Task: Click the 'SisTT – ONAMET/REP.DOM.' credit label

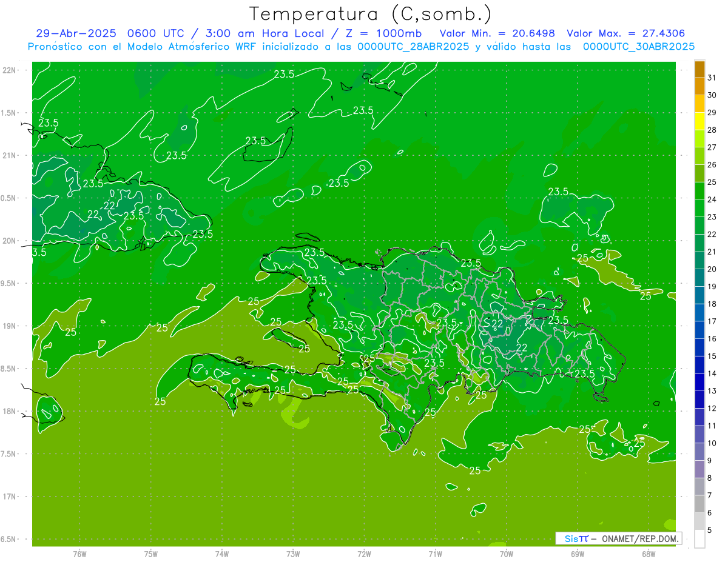Action: [x=618, y=538]
